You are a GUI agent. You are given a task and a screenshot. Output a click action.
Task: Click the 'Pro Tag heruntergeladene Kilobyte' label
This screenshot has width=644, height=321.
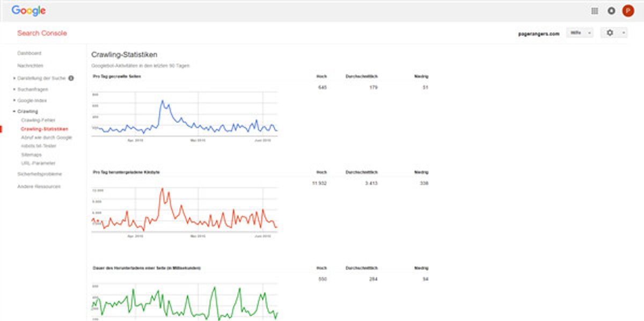[126, 172]
